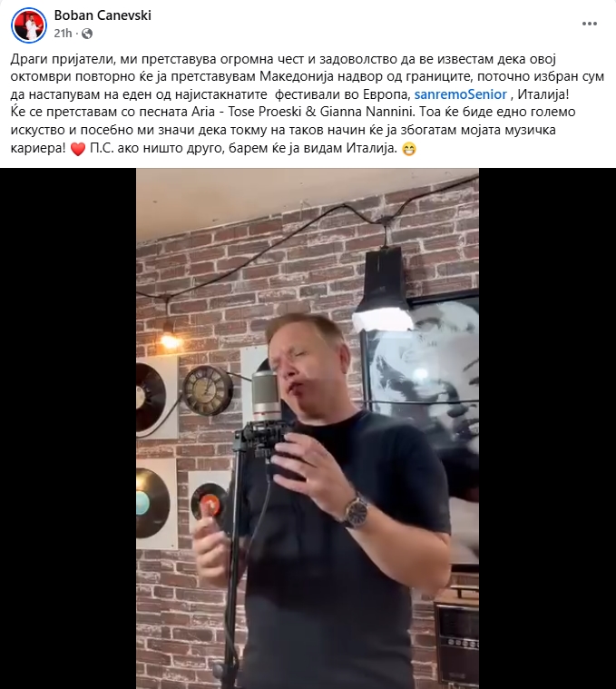Click the globe public privacy icon

tap(87, 34)
